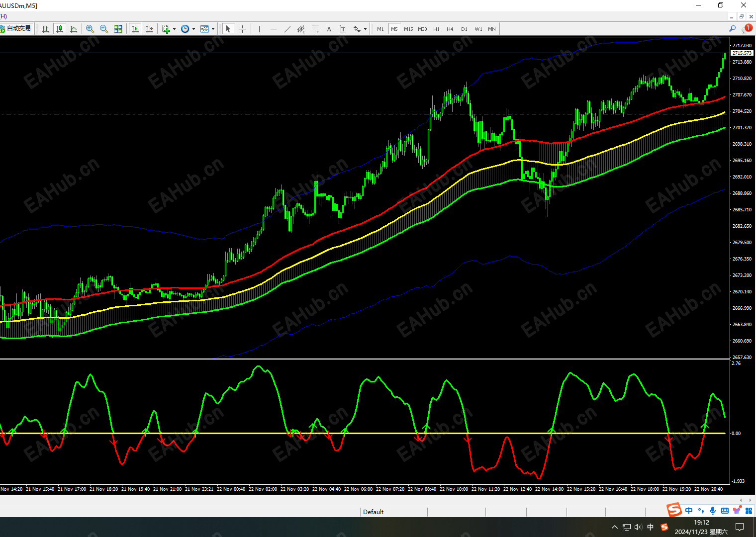Click the 22 Nov 10:00 time axis label
This screenshot has height=537, width=756.
point(454,489)
